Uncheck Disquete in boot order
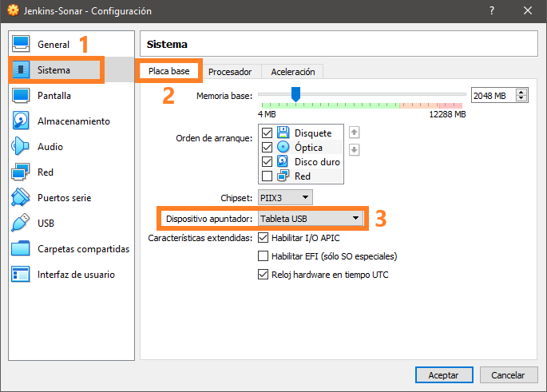547x392 pixels. tap(267, 133)
